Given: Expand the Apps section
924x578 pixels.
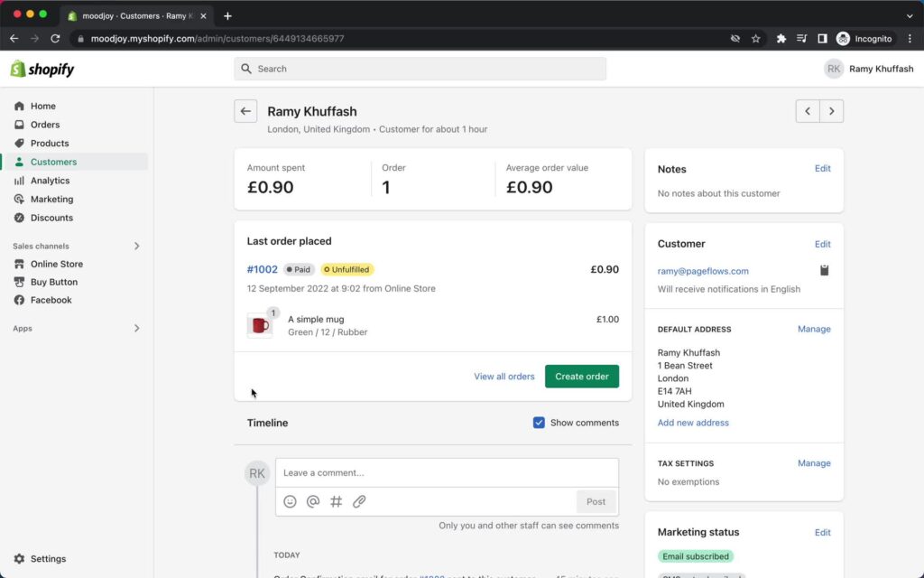Looking at the screenshot, I should pos(136,328).
